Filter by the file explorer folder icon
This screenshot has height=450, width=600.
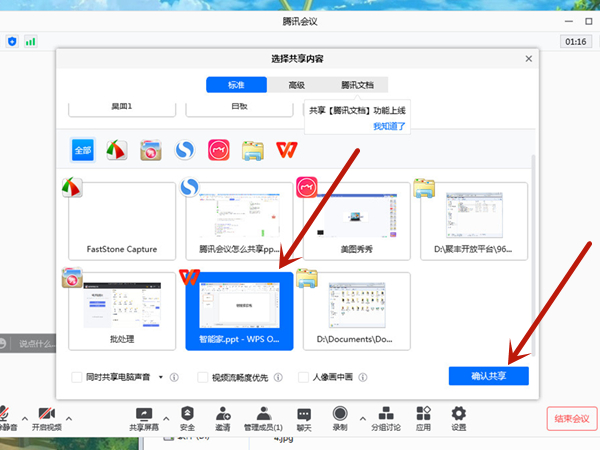tap(253, 150)
